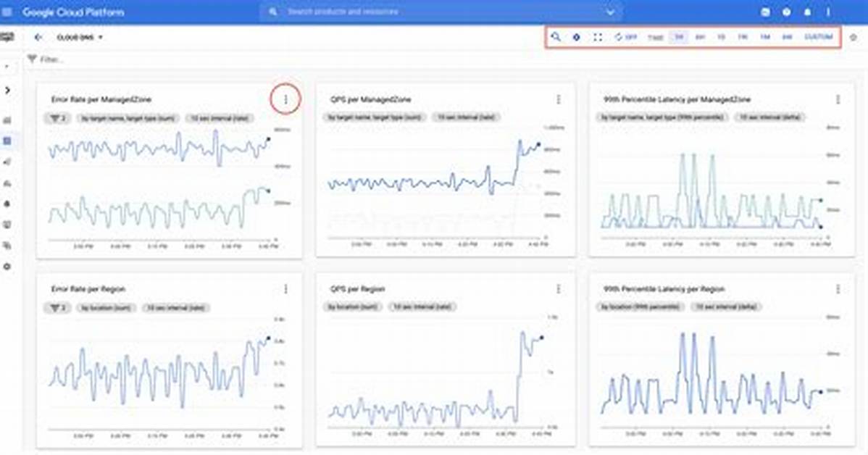The width and height of the screenshot is (868, 455).
Task: Select the 1W time range
Action: click(743, 37)
